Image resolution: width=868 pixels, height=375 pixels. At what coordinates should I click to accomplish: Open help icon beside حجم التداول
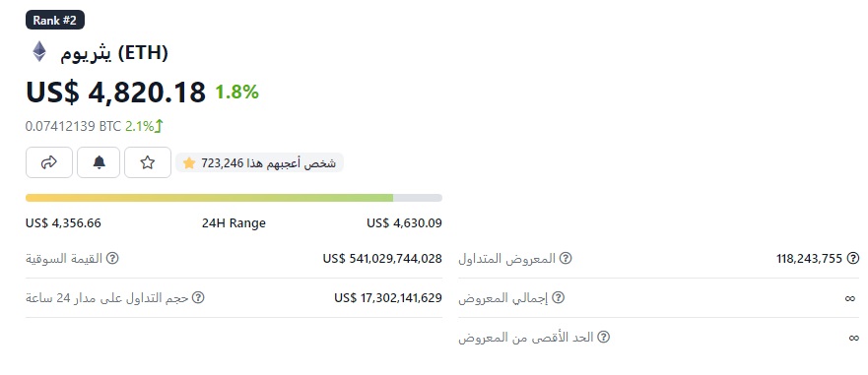click(x=198, y=297)
